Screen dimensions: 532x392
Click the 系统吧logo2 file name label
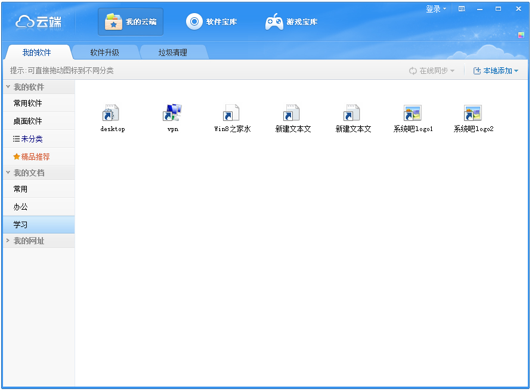pos(474,129)
